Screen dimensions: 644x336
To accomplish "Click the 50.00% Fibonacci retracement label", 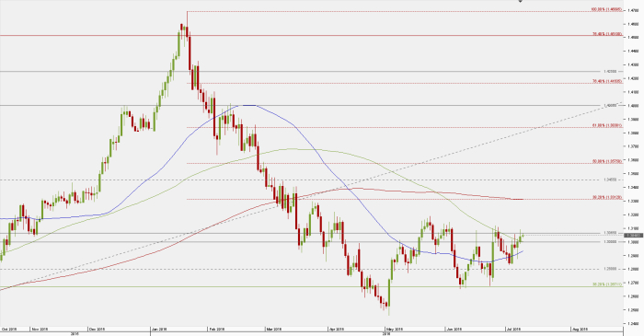I will tap(607, 161).
